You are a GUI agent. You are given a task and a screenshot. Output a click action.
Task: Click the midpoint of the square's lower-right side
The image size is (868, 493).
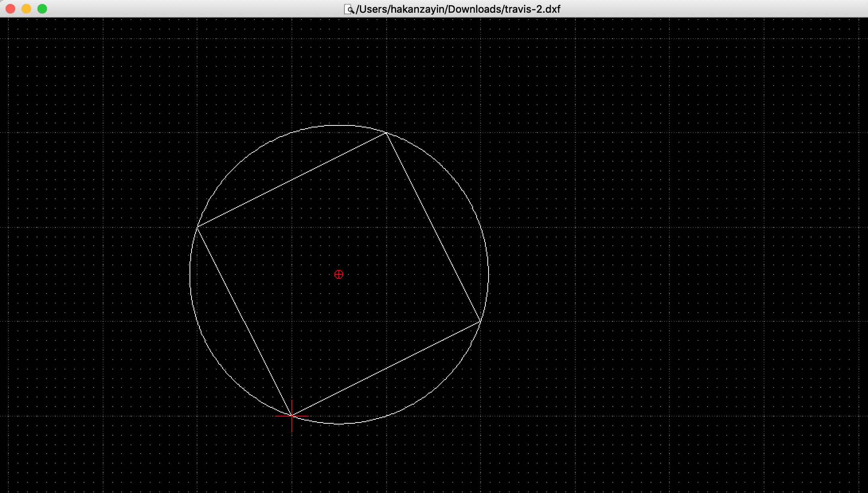point(386,369)
